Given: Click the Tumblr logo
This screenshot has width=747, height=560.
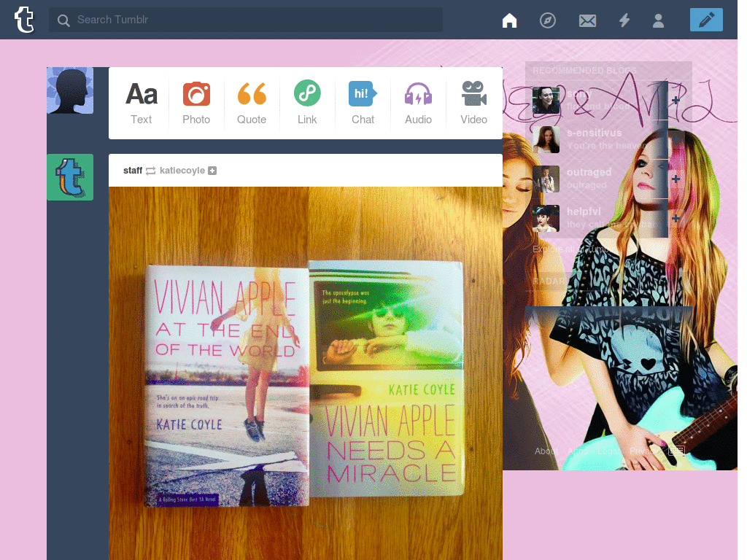Looking at the screenshot, I should [25, 20].
